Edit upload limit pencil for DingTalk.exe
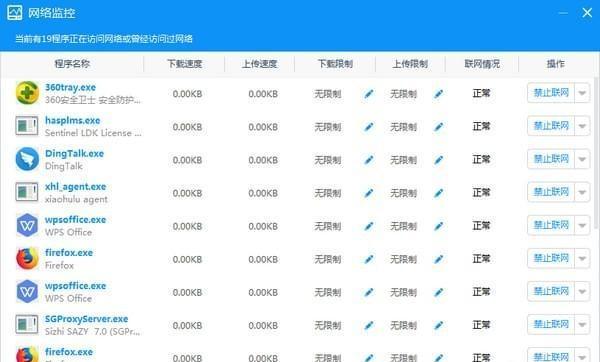Image resolution: width=600 pixels, height=362 pixels. 439,160
